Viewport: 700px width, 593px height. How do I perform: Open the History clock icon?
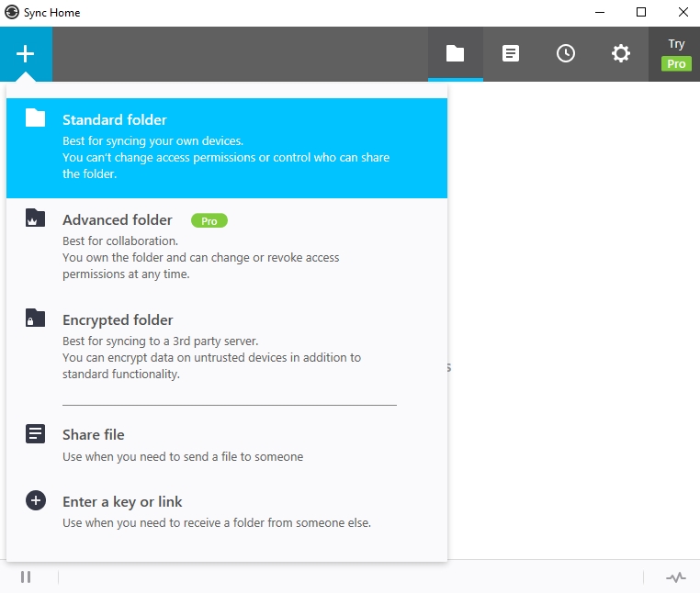(566, 54)
